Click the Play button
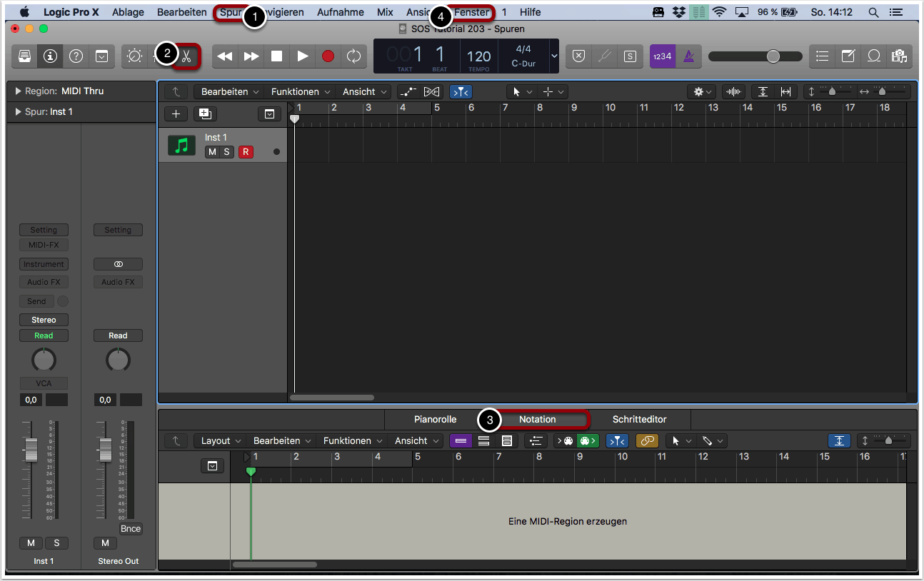The height and width of the screenshot is (581, 924). click(303, 56)
